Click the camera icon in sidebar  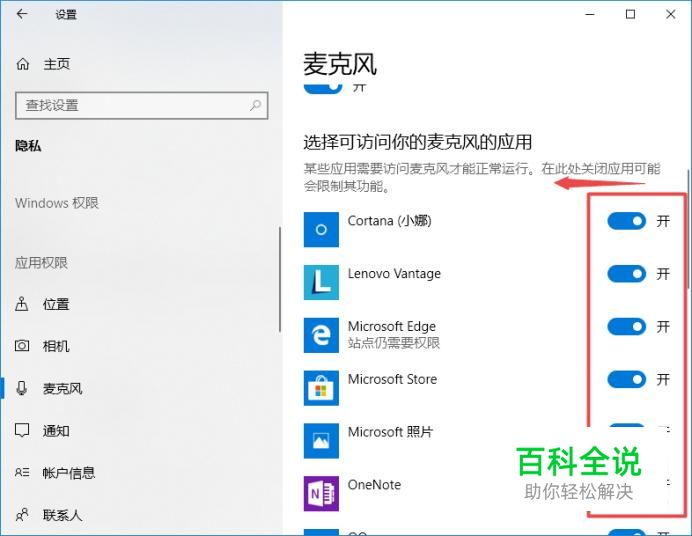[x=22, y=345]
